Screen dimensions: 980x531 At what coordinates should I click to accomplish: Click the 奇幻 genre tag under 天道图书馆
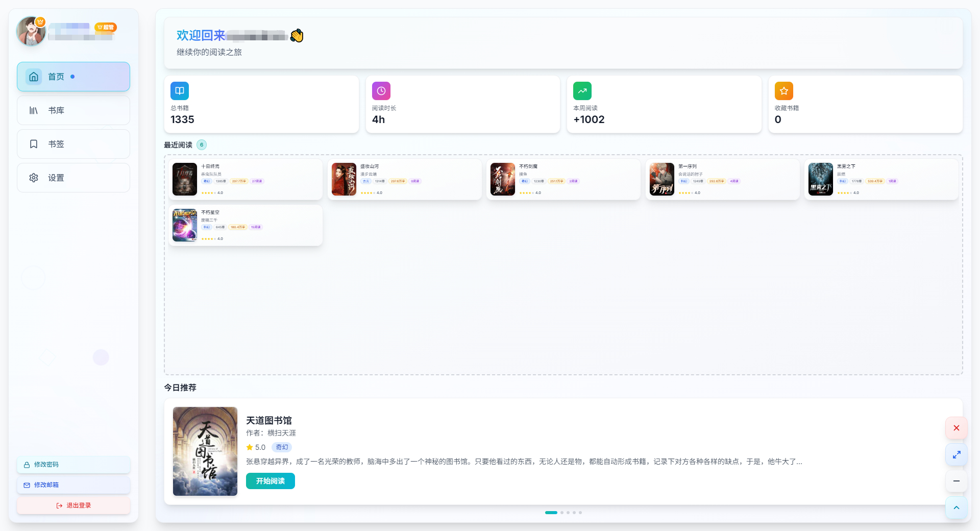click(x=282, y=447)
